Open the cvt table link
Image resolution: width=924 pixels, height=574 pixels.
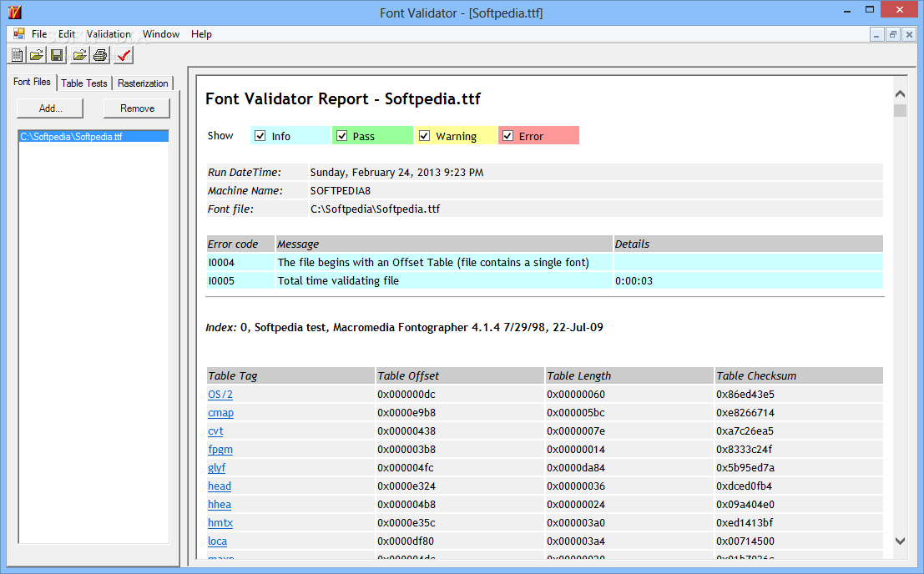pos(215,431)
